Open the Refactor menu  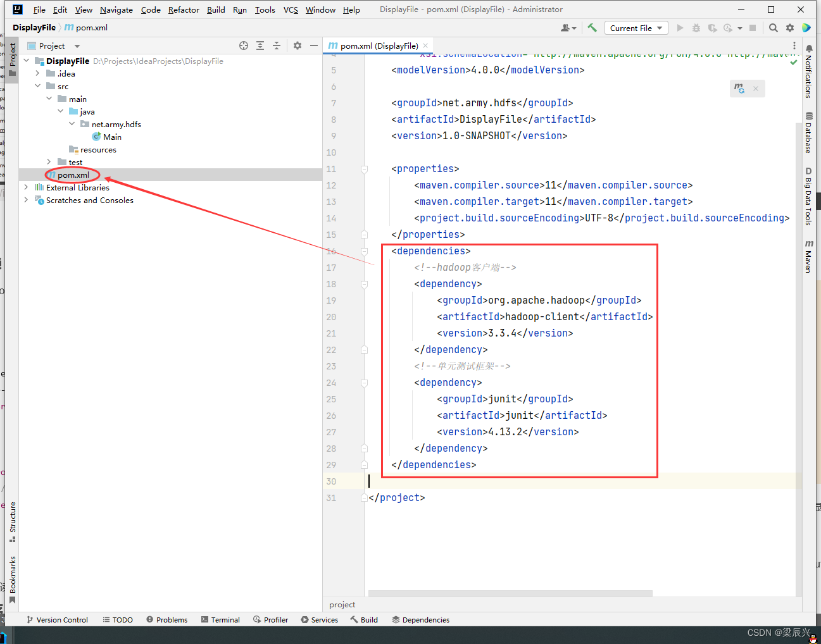[x=184, y=9]
